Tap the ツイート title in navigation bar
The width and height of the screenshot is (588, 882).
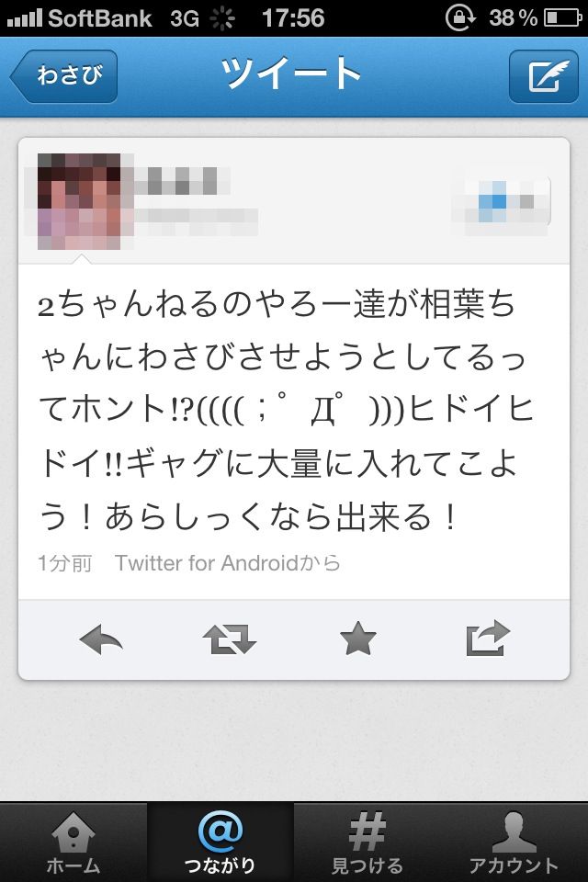tap(291, 73)
